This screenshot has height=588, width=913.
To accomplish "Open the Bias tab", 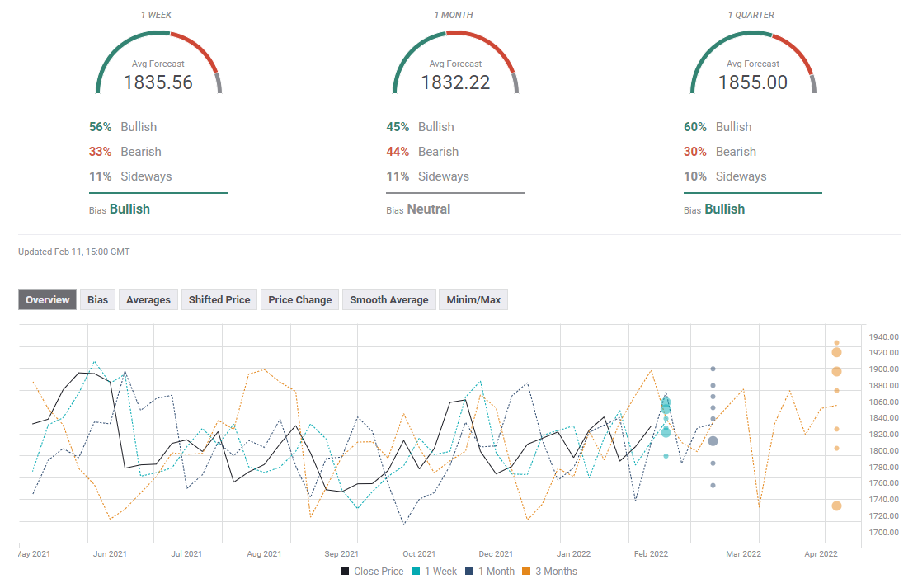I will (x=97, y=300).
